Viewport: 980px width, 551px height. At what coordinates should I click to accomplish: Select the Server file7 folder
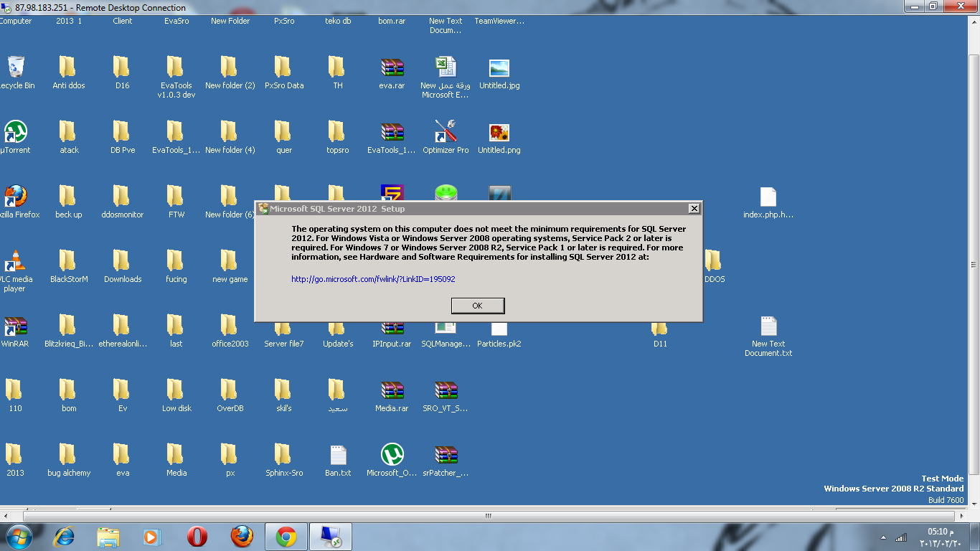click(284, 336)
